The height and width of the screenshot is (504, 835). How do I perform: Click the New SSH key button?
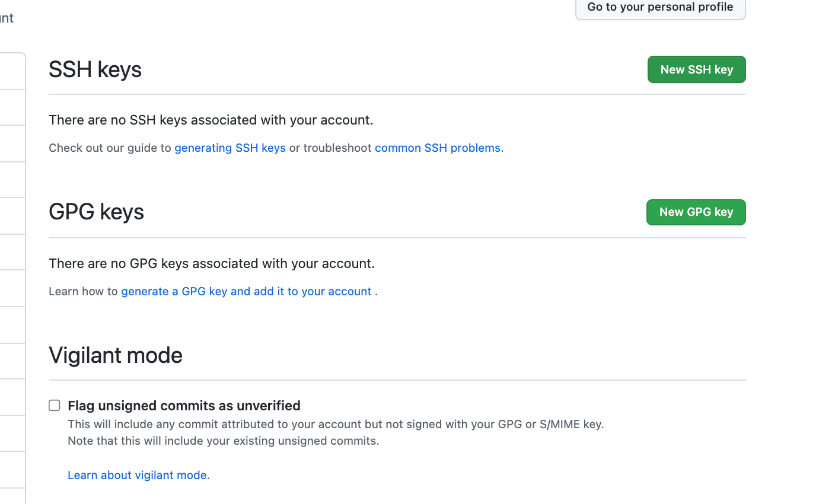(x=696, y=69)
